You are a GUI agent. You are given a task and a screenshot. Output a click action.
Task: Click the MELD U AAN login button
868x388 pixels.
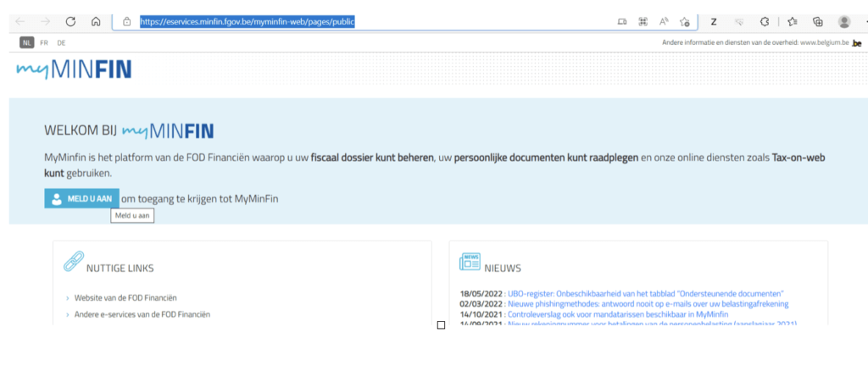pos(81,199)
